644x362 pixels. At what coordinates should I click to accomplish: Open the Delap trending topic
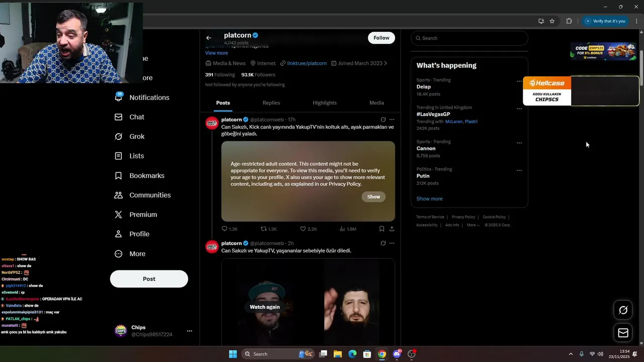pos(424,87)
